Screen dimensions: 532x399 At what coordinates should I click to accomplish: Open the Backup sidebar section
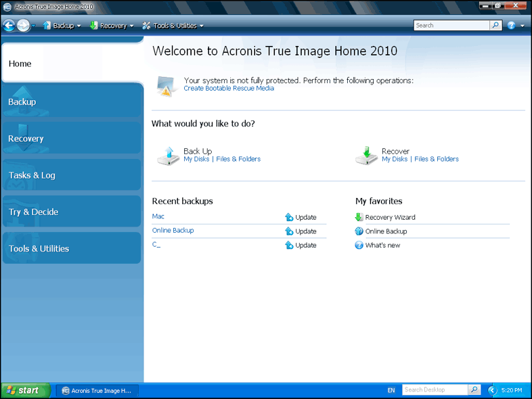tap(72, 101)
